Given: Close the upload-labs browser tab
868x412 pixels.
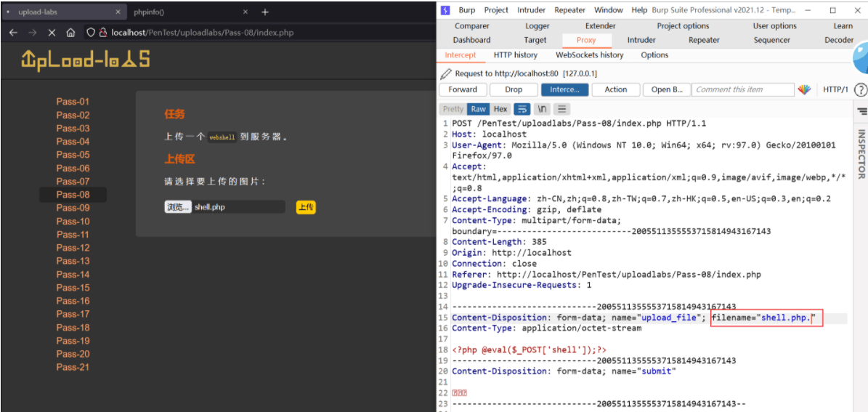Looking at the screenshot, I should [x=118, y=12].
